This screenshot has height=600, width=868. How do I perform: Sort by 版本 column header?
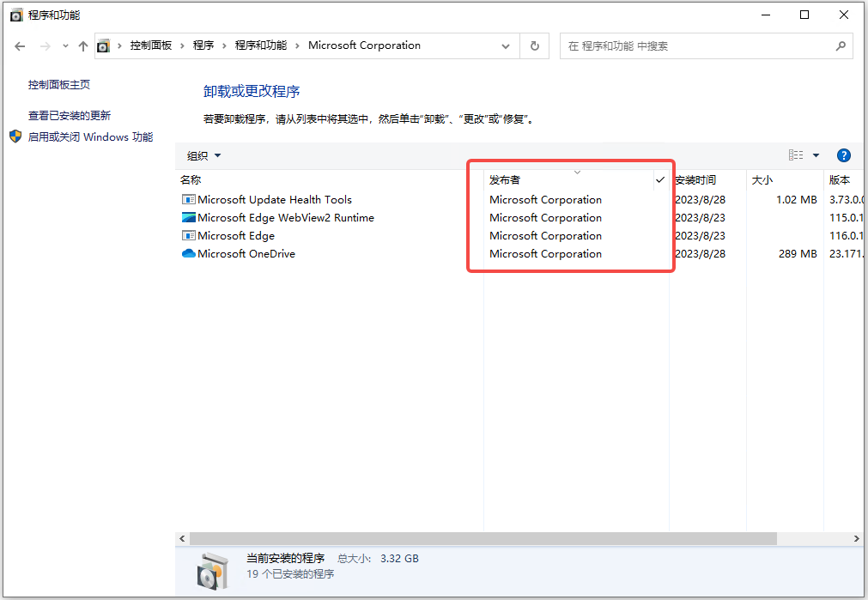(x=844, y=180)
